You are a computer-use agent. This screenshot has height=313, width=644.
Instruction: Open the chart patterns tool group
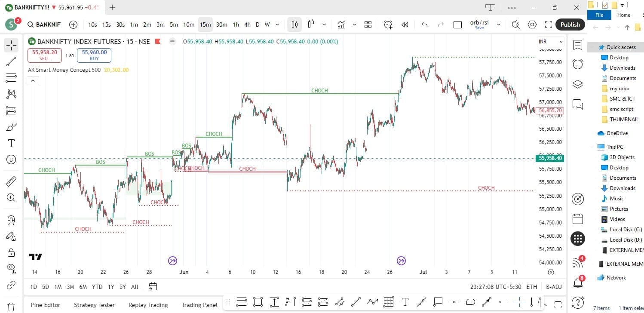tap(11, 94)
